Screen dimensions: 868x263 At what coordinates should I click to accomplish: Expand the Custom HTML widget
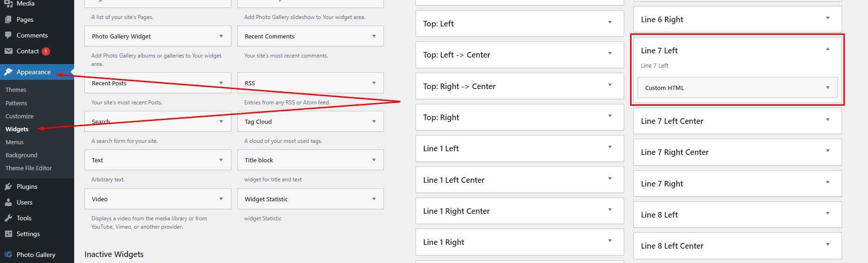click(828, 88)
